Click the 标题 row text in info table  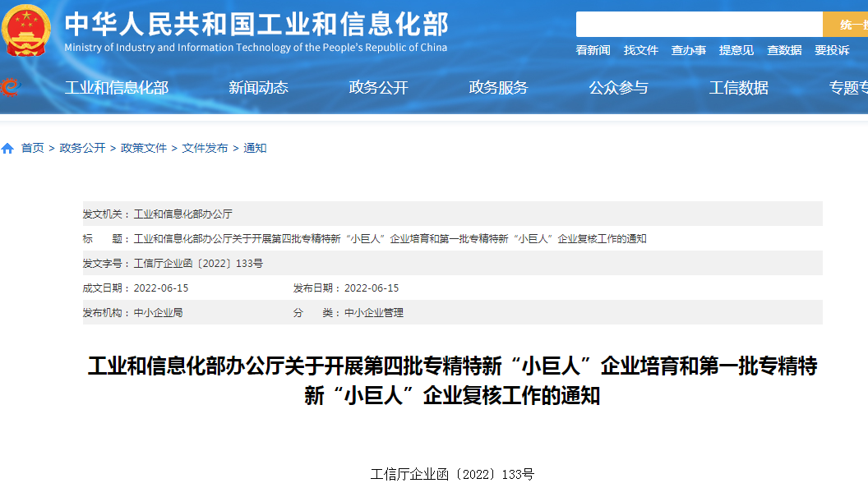tap(390, 239)
